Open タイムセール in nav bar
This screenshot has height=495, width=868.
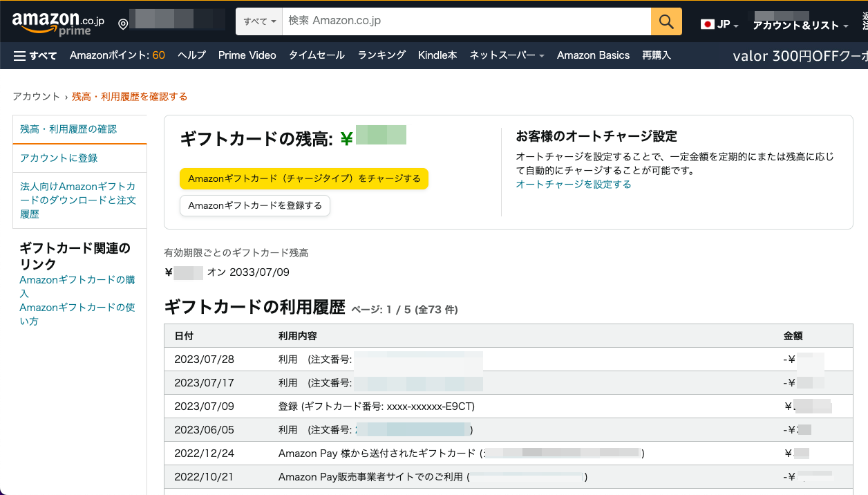click(317, 55)
